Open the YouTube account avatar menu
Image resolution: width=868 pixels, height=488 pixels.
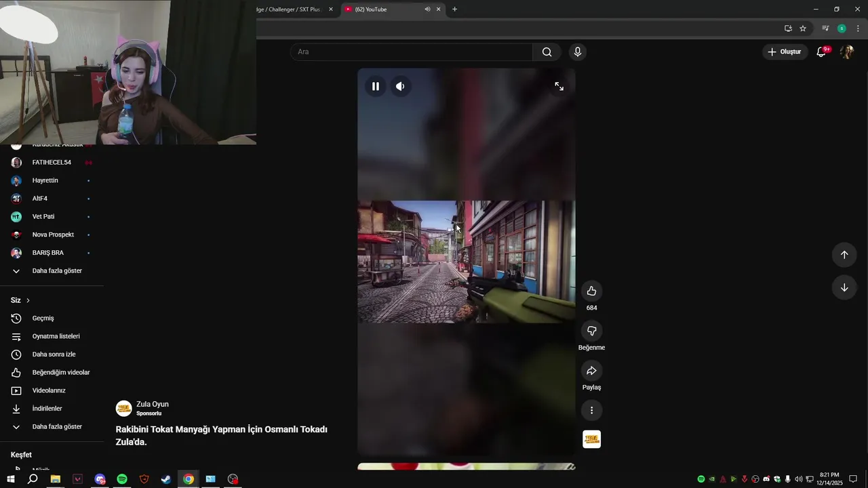click(x=847, y=52)
